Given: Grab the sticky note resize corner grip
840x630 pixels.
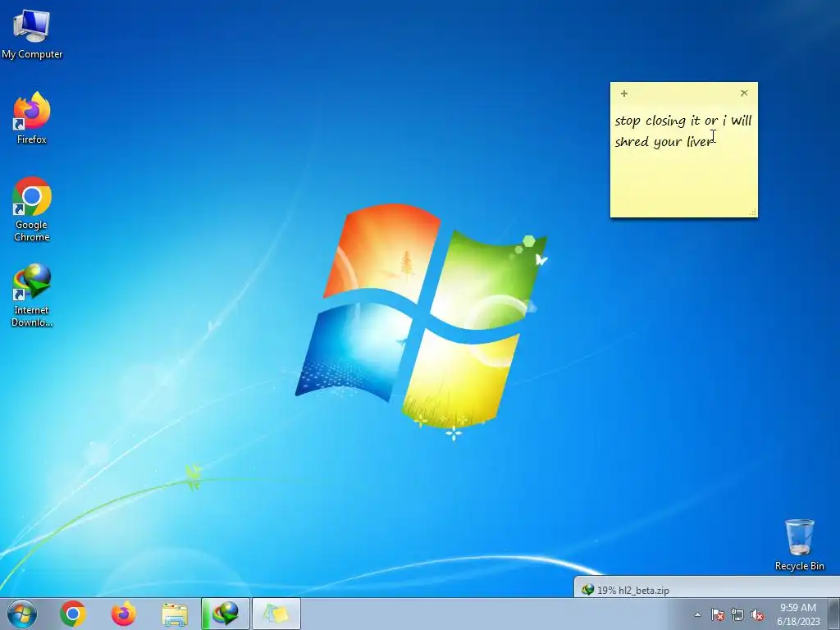Looking at the screenshot, I should click(x=753, y=212).
